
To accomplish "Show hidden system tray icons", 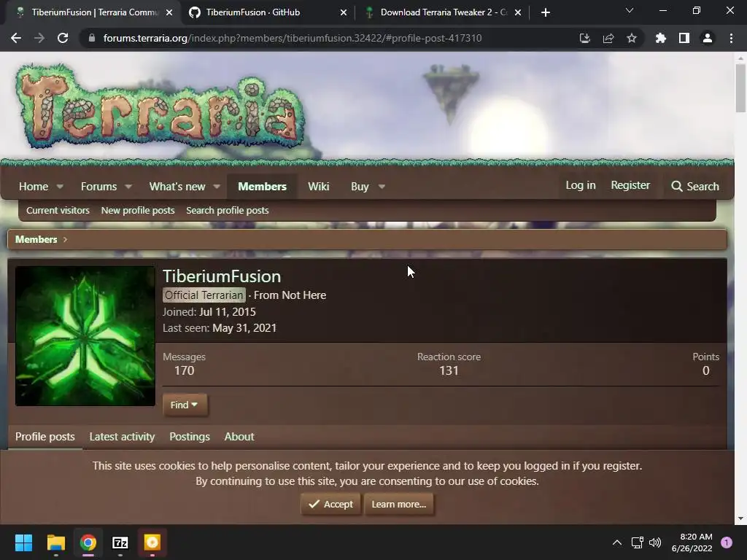I will coord(617,542).
